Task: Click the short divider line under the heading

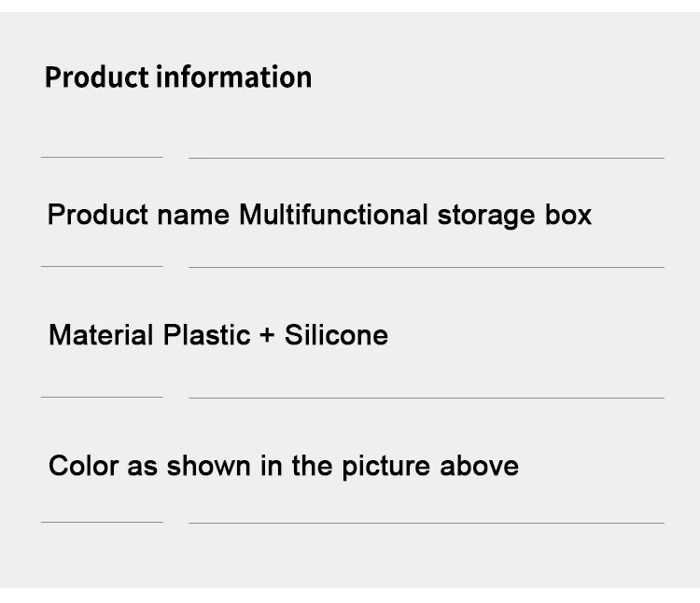Action: (102, 158)
